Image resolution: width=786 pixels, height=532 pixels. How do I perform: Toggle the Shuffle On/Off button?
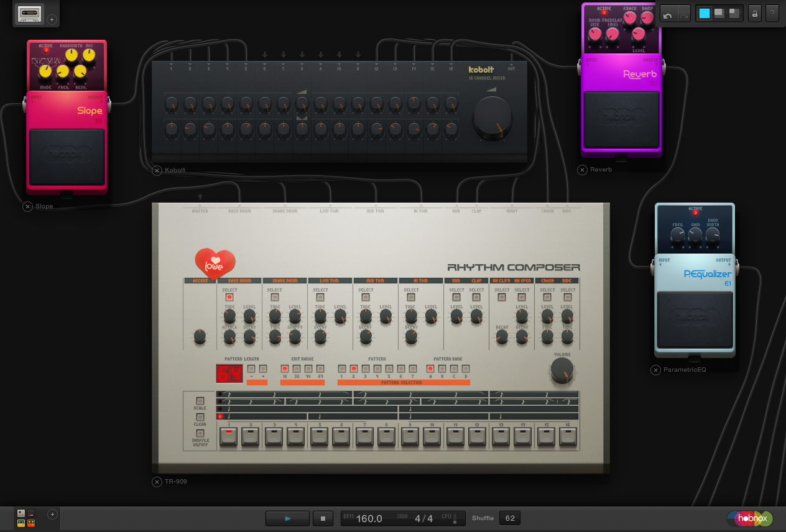(x=200, y=433)
